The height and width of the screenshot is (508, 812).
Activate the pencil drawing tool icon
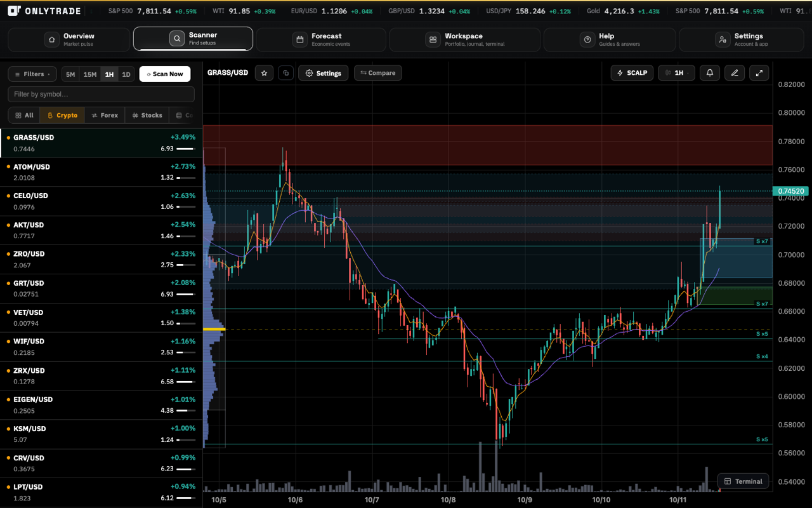[x=735, y=73]
